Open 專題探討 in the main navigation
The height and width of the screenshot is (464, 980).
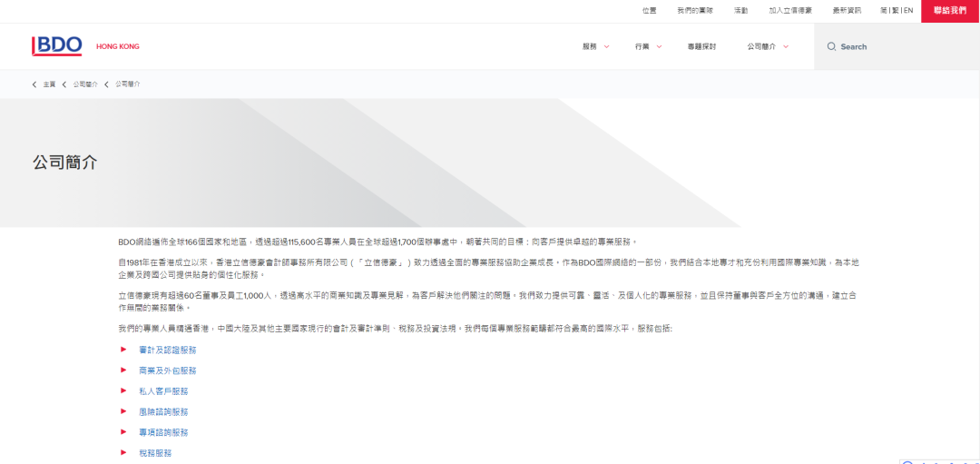pos(701,47)
